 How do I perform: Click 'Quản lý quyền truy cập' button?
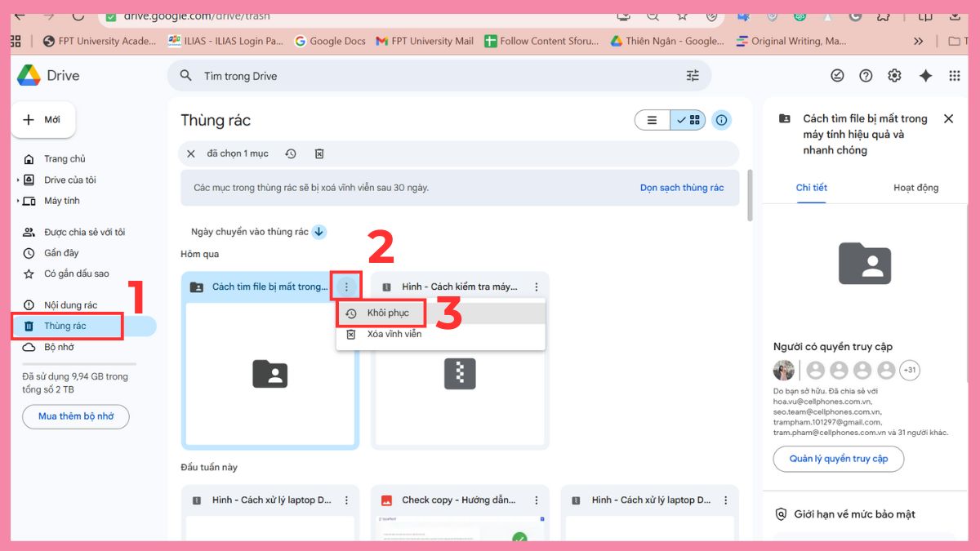pos(838,459)
